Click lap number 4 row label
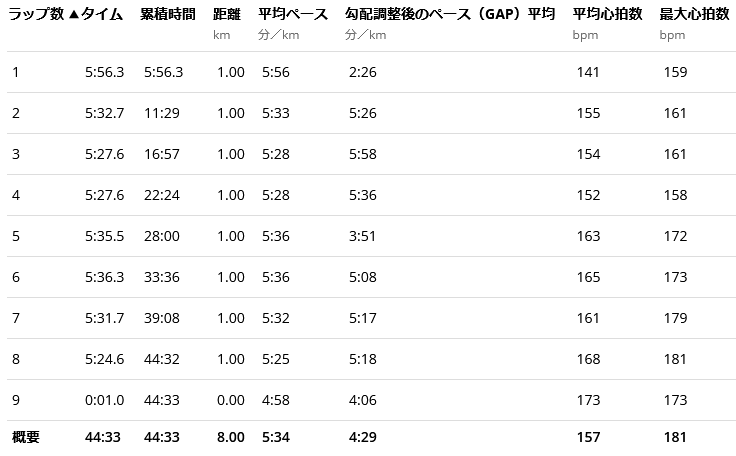This screenshot has width=736, height=456. [15, 195]
